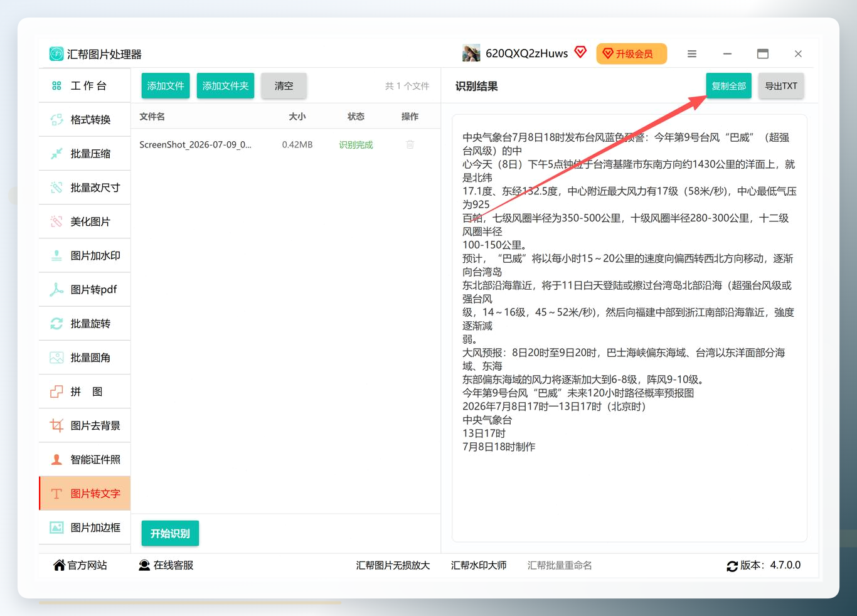The image size is (857, 616).
Task: Click the 拼图 collage icon
Action: click(x=56, y=391)
